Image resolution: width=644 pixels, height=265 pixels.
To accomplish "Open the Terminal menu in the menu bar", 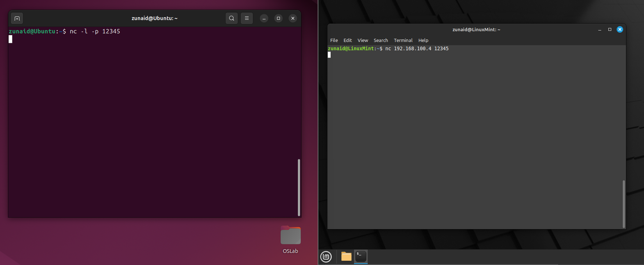I will [x=403, y=41].
